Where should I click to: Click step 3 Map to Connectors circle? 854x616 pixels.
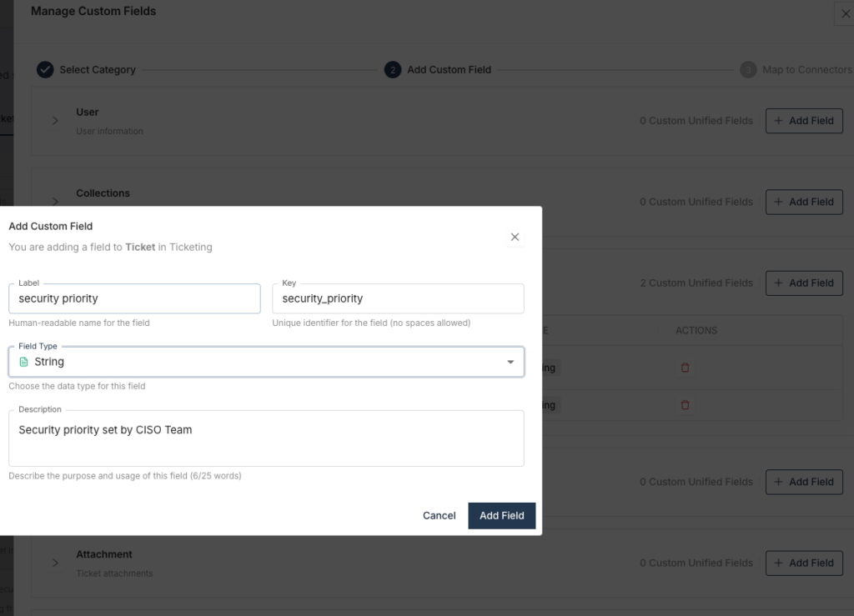click(x=748, y=70)
